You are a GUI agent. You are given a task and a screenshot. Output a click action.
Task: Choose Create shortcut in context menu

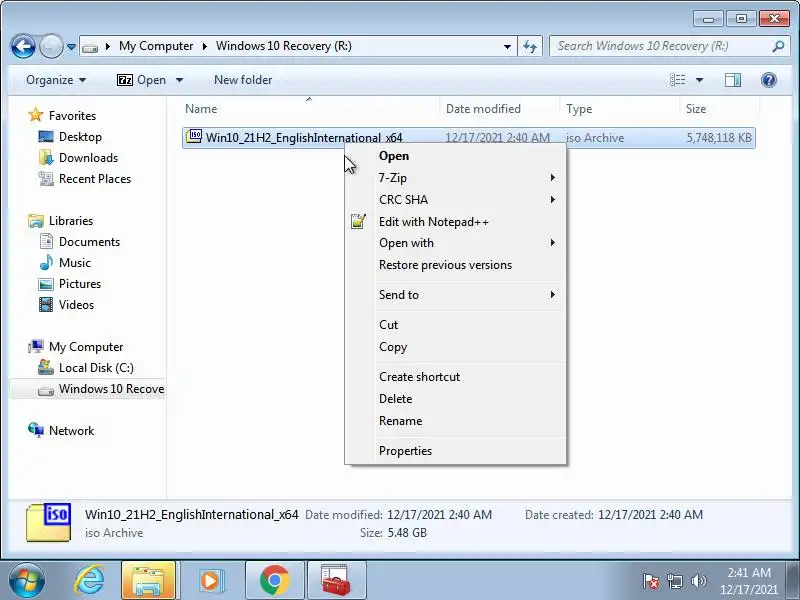(x=455, y=377)
